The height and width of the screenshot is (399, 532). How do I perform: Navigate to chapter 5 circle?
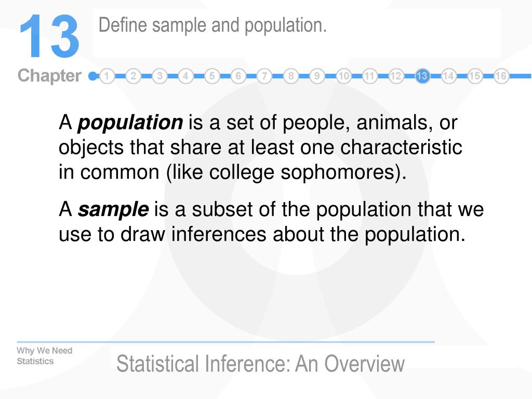tap(212, 76)
